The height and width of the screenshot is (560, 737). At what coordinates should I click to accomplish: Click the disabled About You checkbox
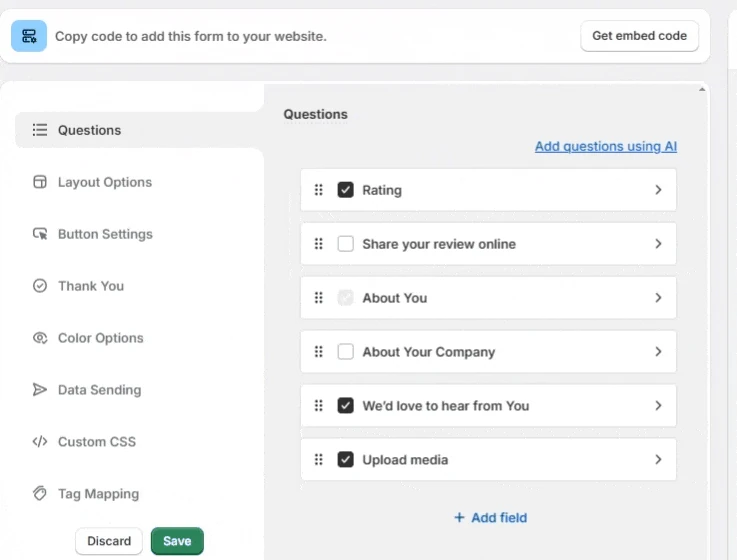[x=345, y=298]
